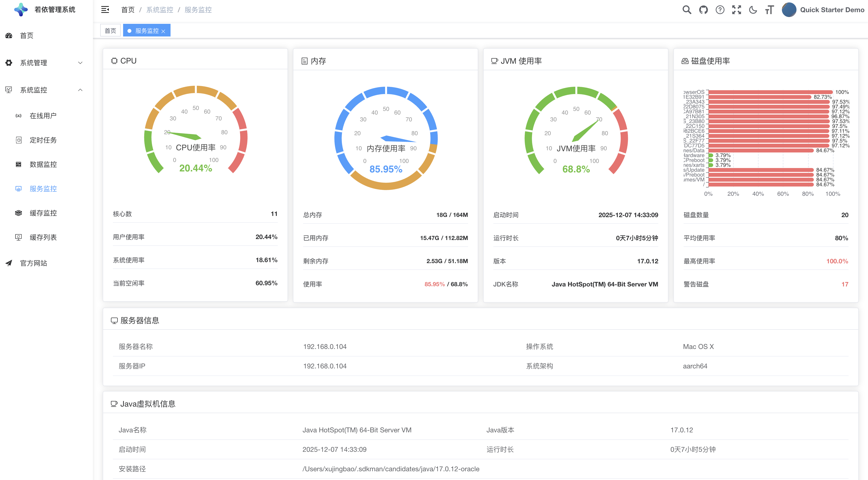The image size is (868, 480).
Task: Click the server IP 192.168.0.104 in 服务器IP row
Action: pos(325,366)
